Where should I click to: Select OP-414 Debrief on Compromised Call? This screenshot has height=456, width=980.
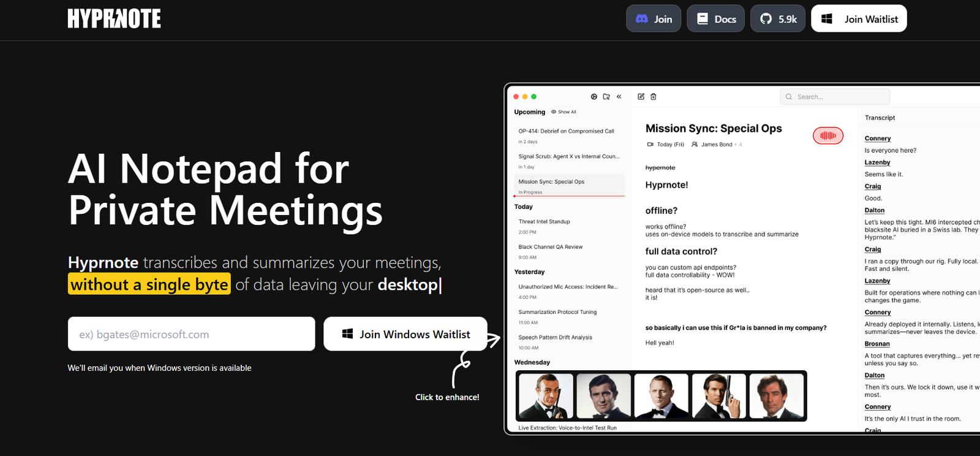pyautogui.click(x=566, y=131)
